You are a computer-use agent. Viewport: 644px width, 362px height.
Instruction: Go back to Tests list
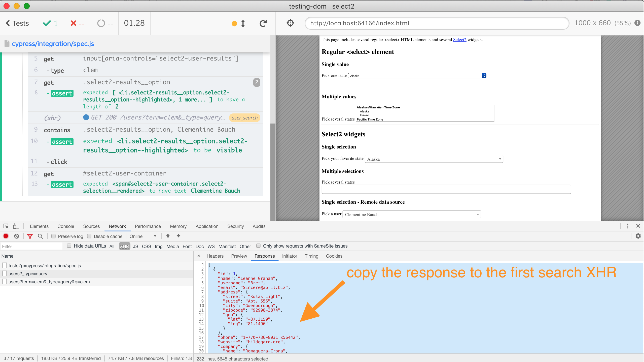point(17,23)
